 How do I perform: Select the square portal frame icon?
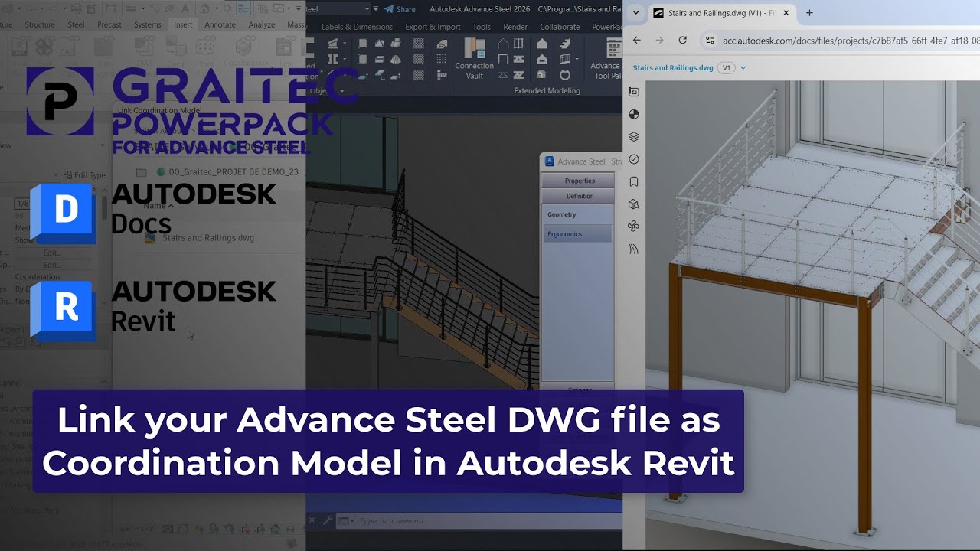(x=503, y=59)
